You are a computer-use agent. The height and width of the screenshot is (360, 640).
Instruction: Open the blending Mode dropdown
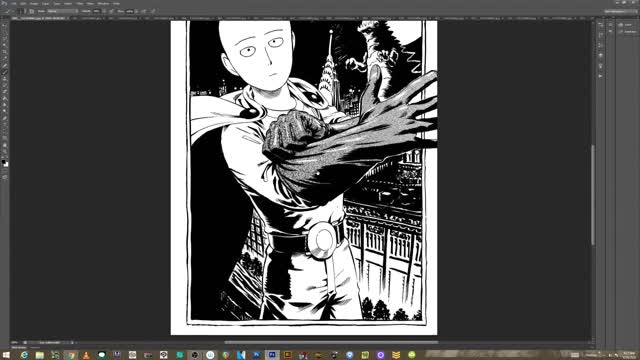62,11
